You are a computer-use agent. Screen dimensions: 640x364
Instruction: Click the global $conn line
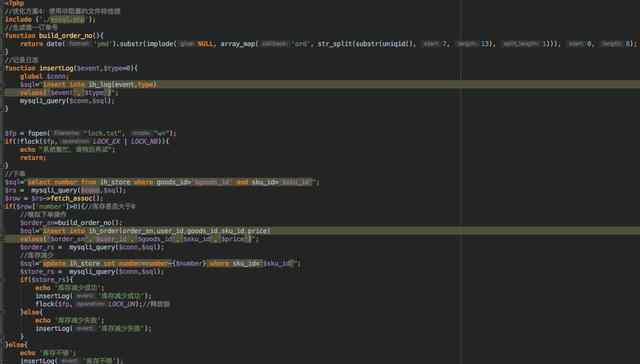tap(44, 76)
